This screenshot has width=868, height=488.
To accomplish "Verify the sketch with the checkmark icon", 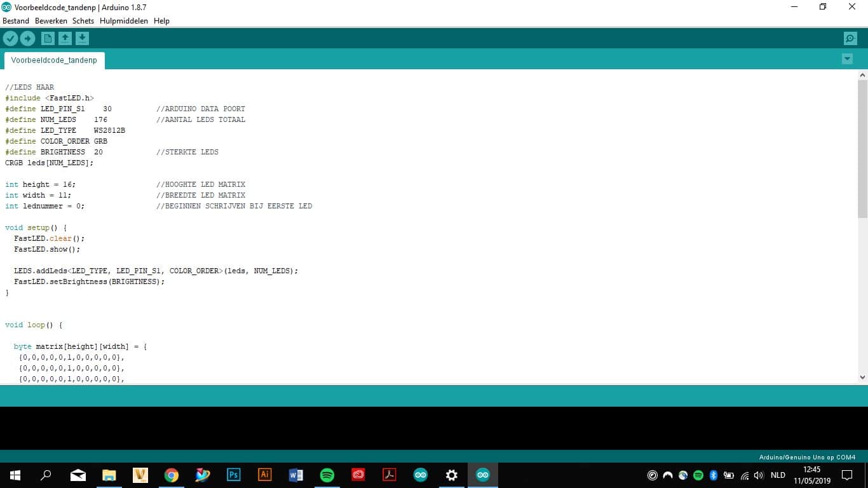I will pos(10,38).
